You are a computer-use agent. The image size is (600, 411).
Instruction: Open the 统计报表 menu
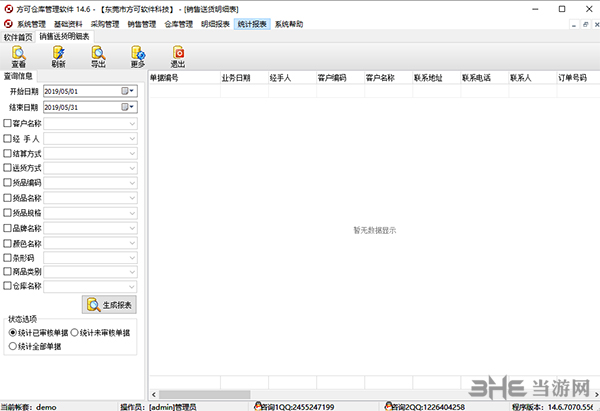tap(252, 24)
